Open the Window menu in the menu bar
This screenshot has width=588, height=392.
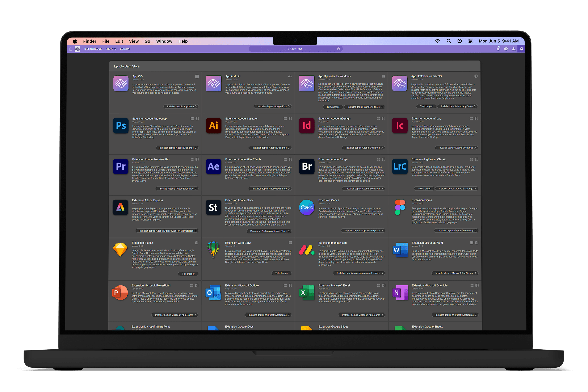tap(164, 41)
